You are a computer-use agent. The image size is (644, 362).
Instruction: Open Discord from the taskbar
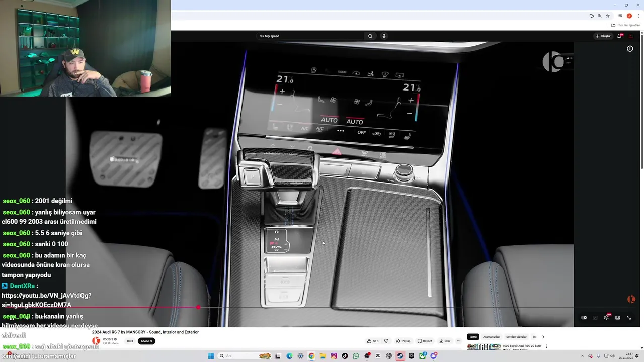[x=433, y=356]
